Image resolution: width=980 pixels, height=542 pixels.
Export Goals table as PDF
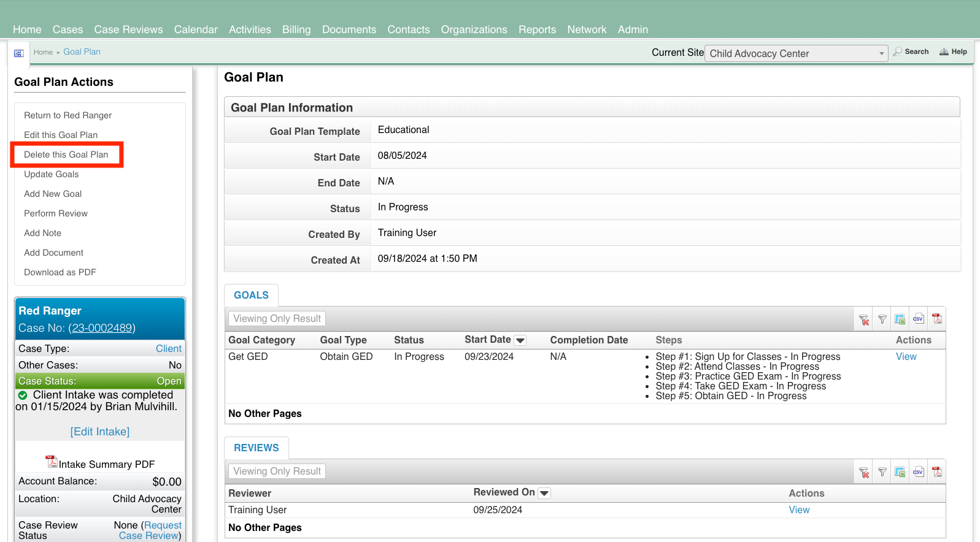tap(937, 319)
